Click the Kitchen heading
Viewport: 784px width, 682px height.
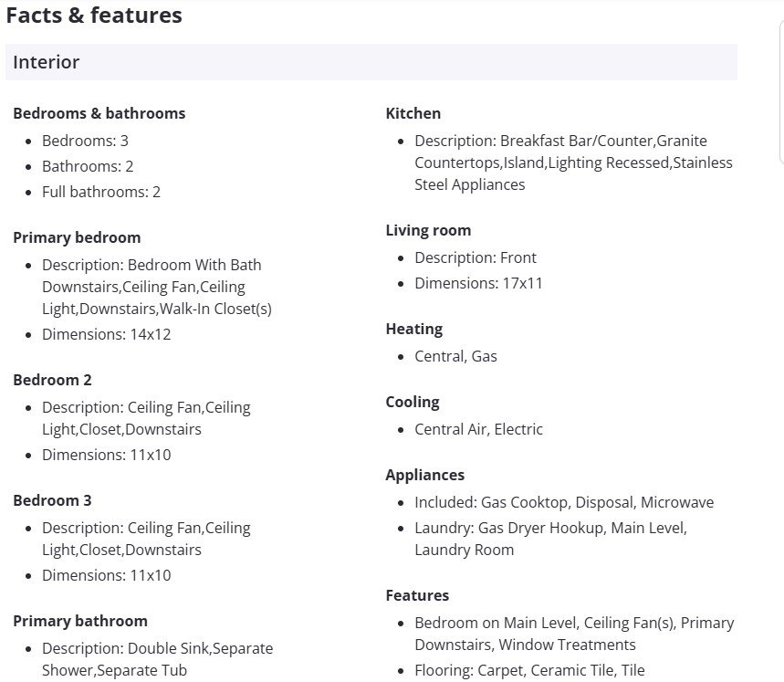pyautogui.click(x=413, y=113)
